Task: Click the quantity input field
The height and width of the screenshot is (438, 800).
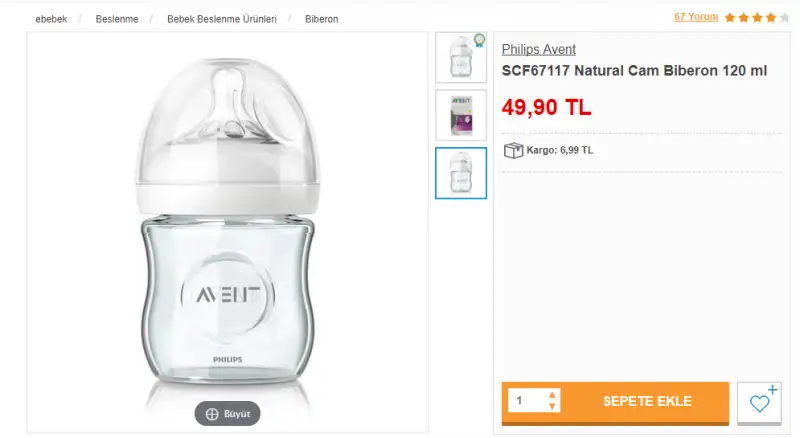Action: point(528,401)
